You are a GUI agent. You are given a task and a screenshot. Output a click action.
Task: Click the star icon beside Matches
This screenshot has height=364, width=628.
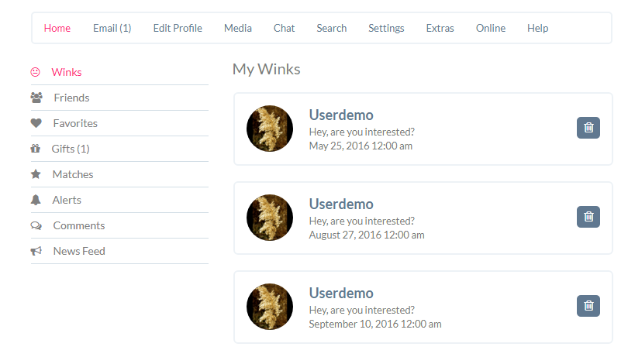(x=36, y=174)
